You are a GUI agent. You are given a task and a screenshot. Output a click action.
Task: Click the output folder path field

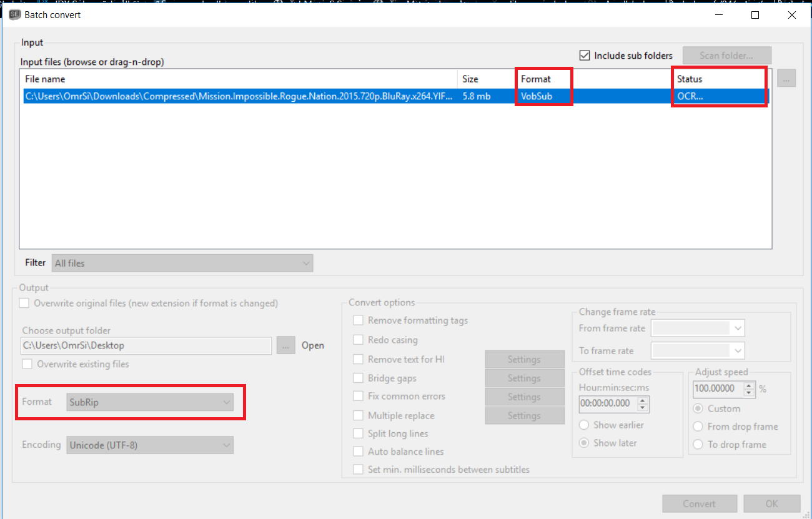click(x=146, y=345)
